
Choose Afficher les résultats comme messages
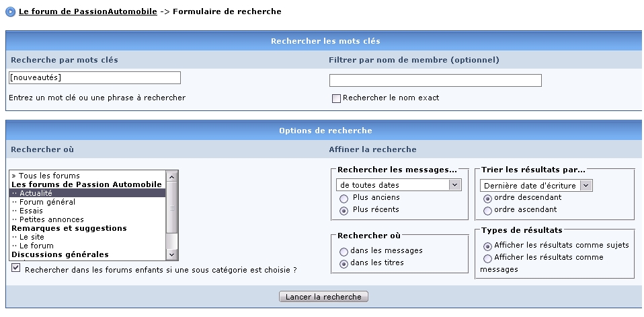click(487, 258)
